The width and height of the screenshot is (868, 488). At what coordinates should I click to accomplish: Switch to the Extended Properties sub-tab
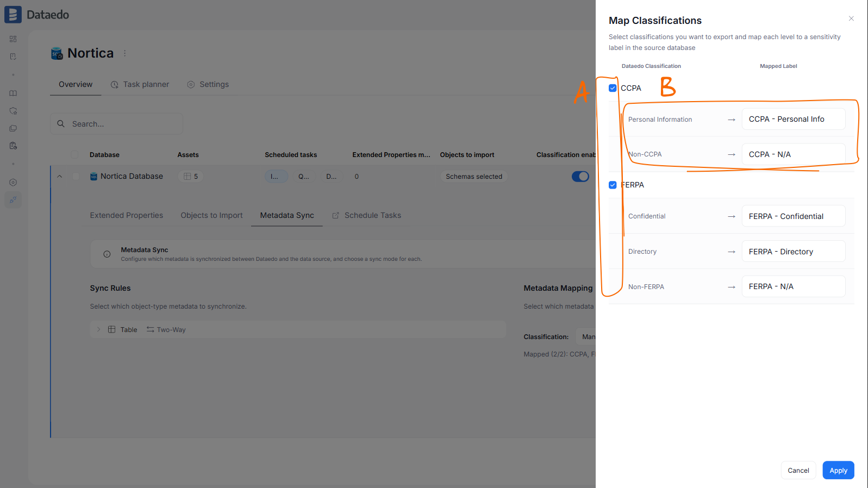pos(127,215)
